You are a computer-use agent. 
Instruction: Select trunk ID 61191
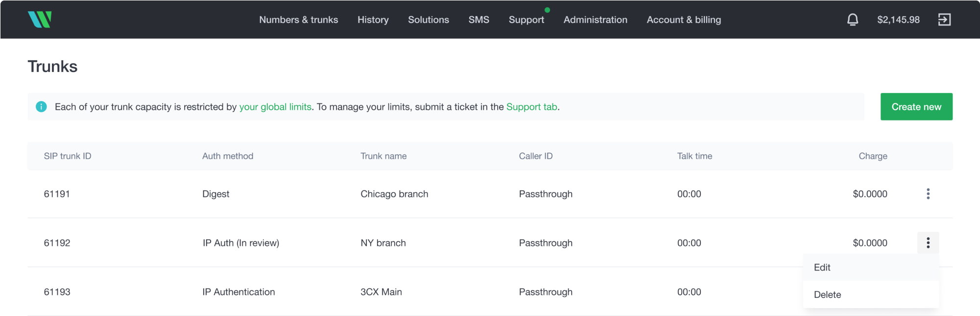click(x=57, y=194)
